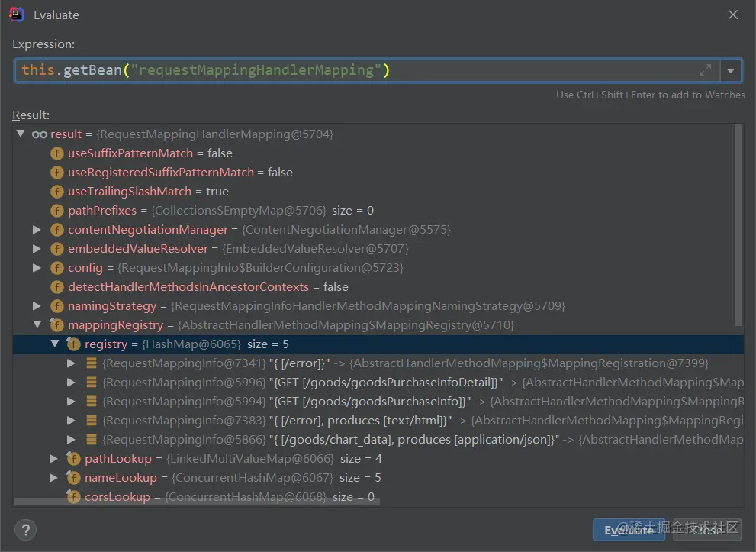This screenshot has height=552, width=756.
Task: Click the IntelliJ IDEA logo icon in title bar
Action: 16,15
